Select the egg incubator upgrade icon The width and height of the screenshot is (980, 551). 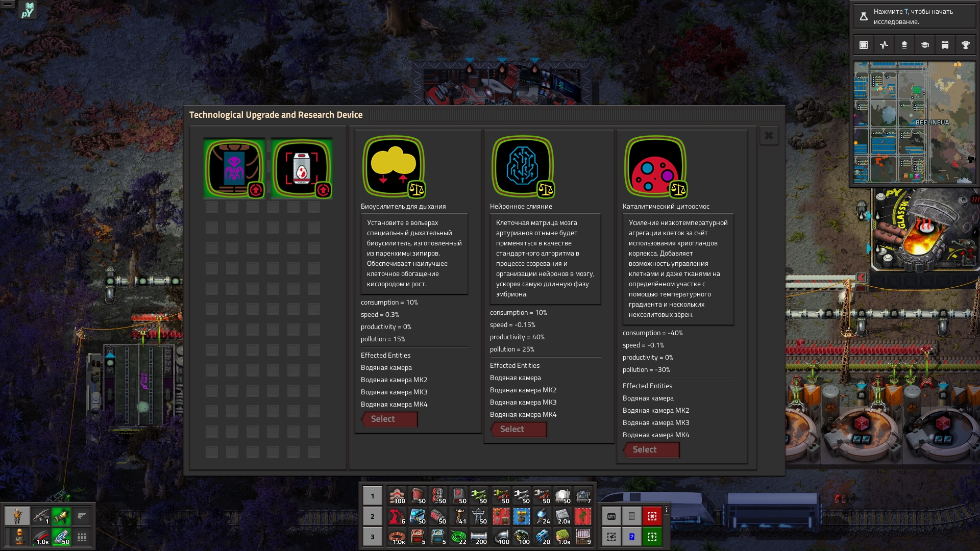point(302,168)
